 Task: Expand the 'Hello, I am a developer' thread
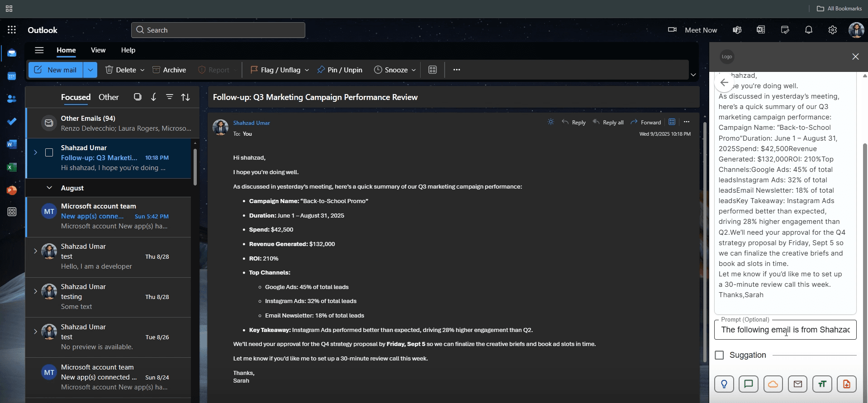coord(35,251)
